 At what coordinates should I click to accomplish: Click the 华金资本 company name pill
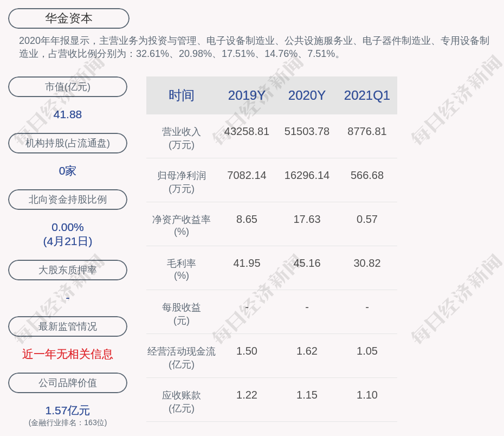tap(69, 18)
